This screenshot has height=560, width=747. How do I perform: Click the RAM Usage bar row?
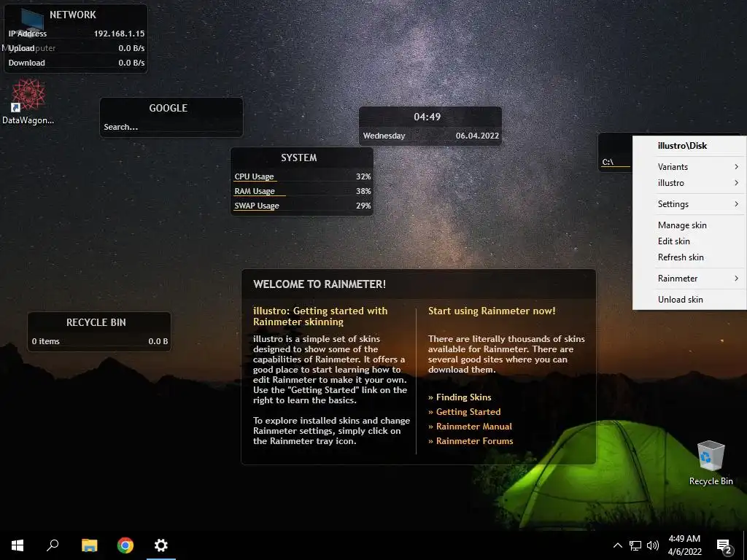(x=302, y=192)
